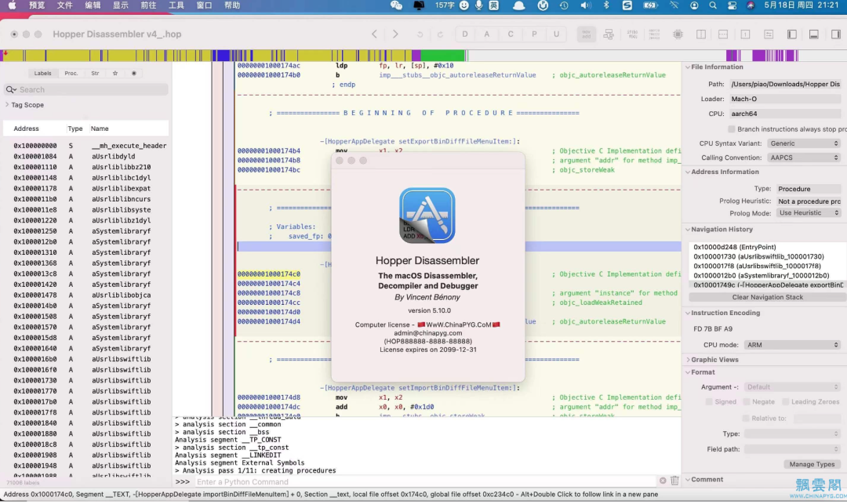Click the labels Search field
This screenshot has height=504, width=847.
[x=86, y=89]
